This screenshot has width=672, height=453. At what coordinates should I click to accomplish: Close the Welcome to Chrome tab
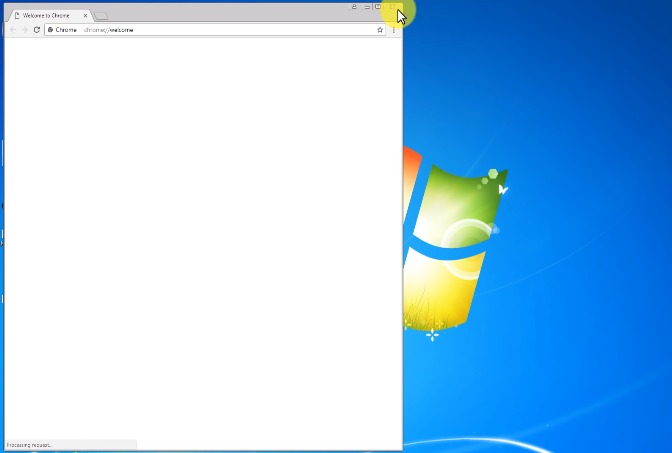[x=85, y=15]
